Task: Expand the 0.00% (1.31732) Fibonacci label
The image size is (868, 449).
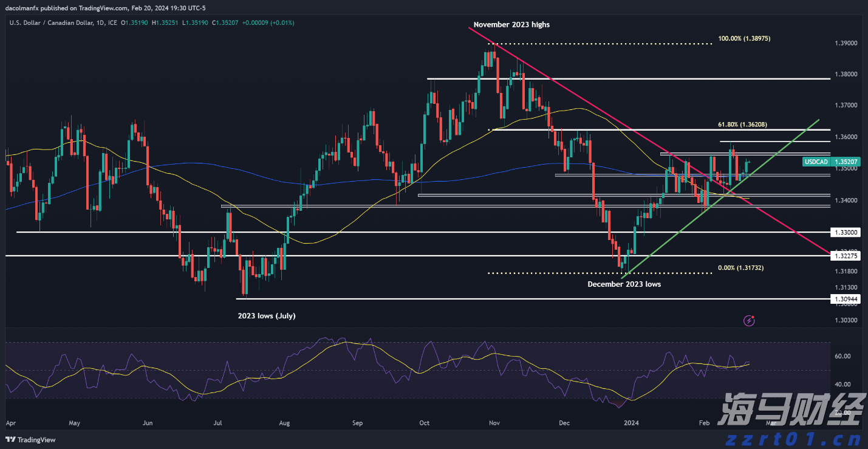Action: (x=740, y=267)
